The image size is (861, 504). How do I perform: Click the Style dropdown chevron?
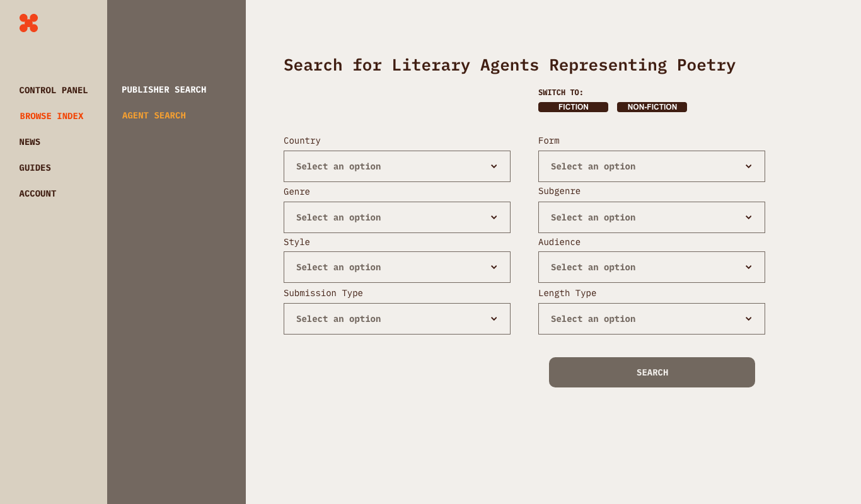494,267
